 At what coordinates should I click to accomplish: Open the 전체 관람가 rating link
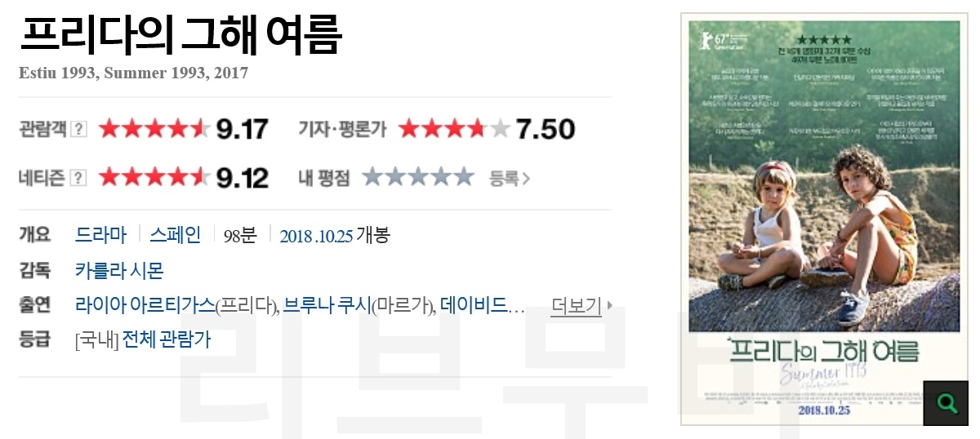point(167,340)
